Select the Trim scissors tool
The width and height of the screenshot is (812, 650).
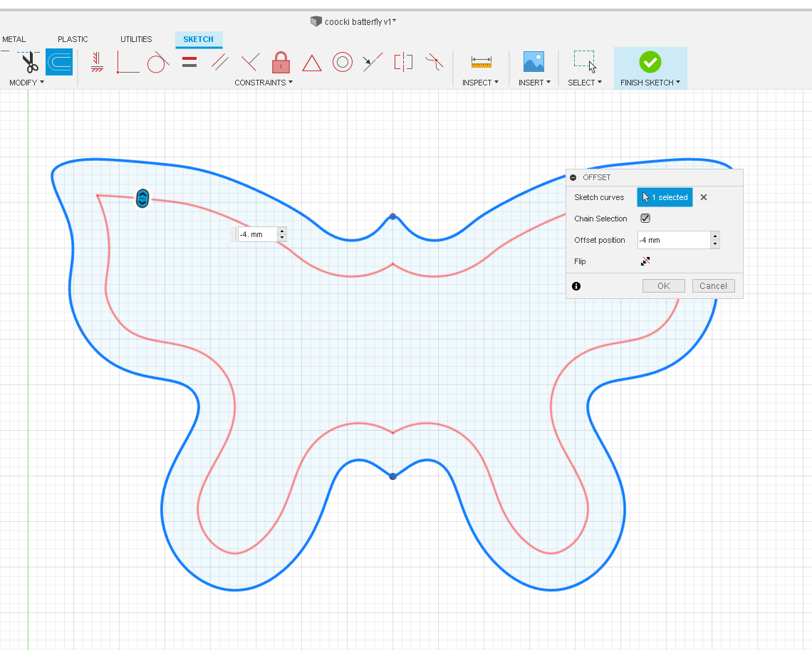[x=29, y=63]
